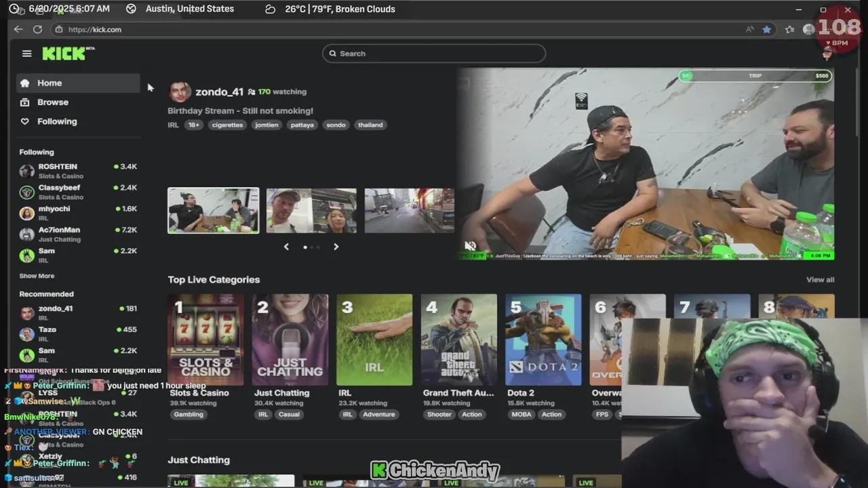The height and width of the screenshot is (488, 868).
Task: Go to next featured stream arrow
Action: click(x=336, y=247)
